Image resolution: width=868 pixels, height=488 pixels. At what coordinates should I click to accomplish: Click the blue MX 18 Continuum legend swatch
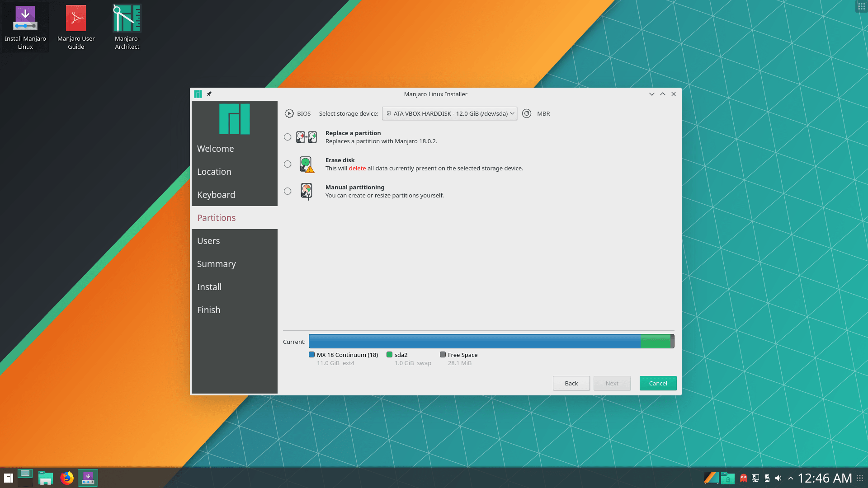click(311, 355)
